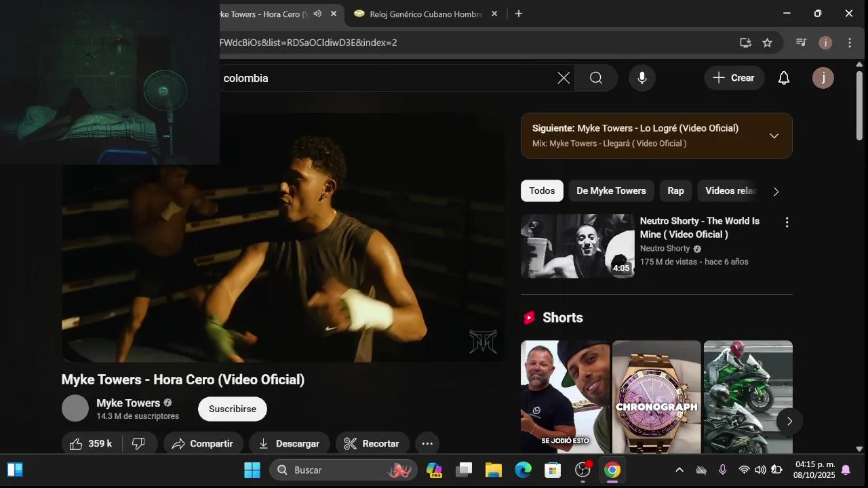Open the Copilot taskbar icon

(434, 470)
